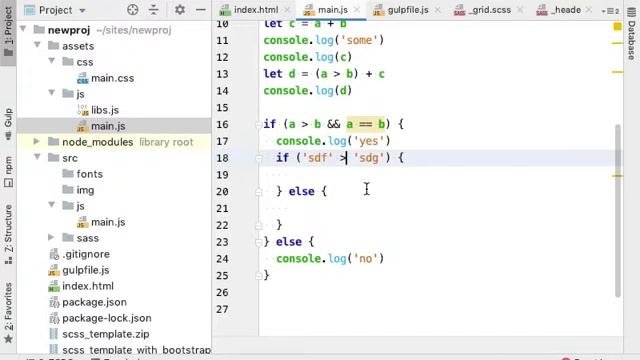Select main.js under assets/js
Viewport: 640px width, 360px height.
(101, 126)
